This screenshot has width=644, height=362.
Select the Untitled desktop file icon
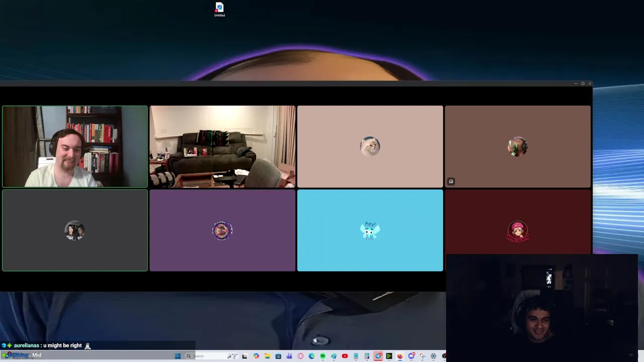[x=219, y=10]
